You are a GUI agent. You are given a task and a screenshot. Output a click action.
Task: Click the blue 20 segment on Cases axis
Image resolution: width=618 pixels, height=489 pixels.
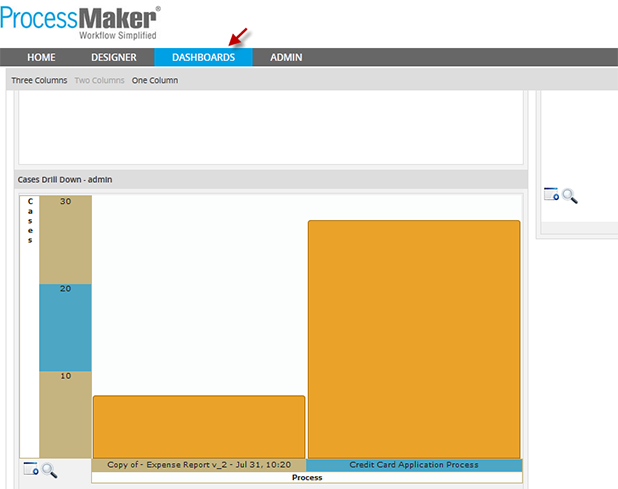tap(65, 327)
